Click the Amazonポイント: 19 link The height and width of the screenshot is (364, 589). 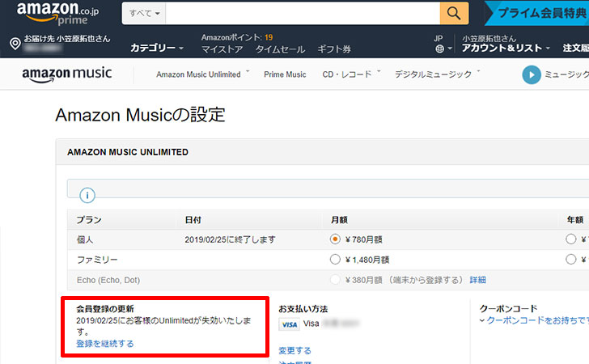237,37
